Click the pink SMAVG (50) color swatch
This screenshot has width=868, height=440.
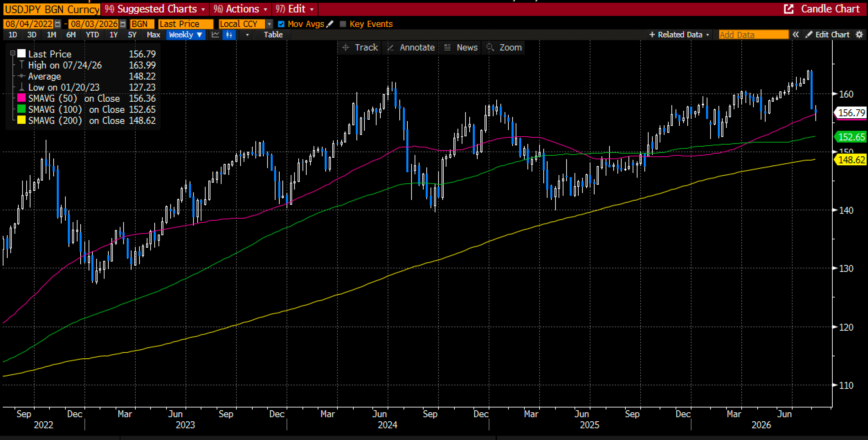[x=21, y=98]
